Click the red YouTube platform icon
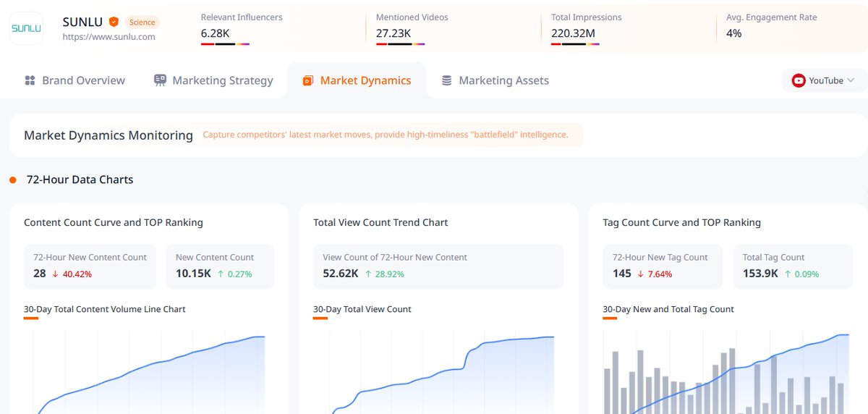The width and height of the screenshot is (868, 414). (799, 80)
